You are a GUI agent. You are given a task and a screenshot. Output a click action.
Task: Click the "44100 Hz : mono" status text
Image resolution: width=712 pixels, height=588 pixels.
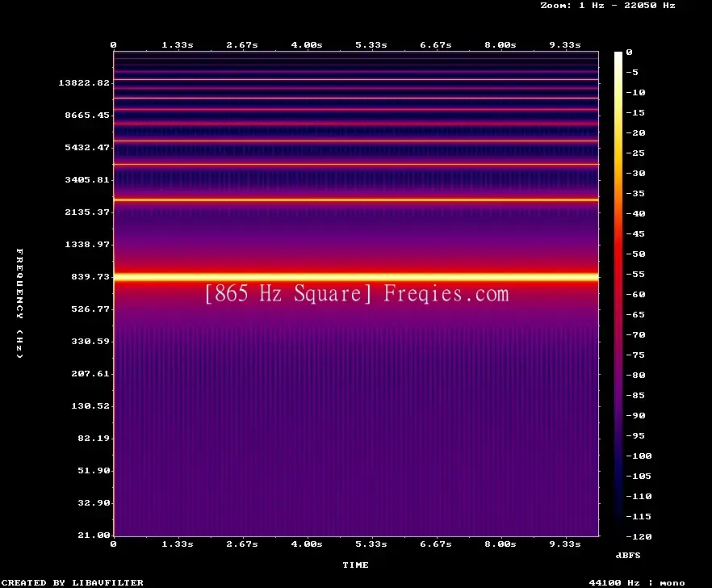pos(637,583)
